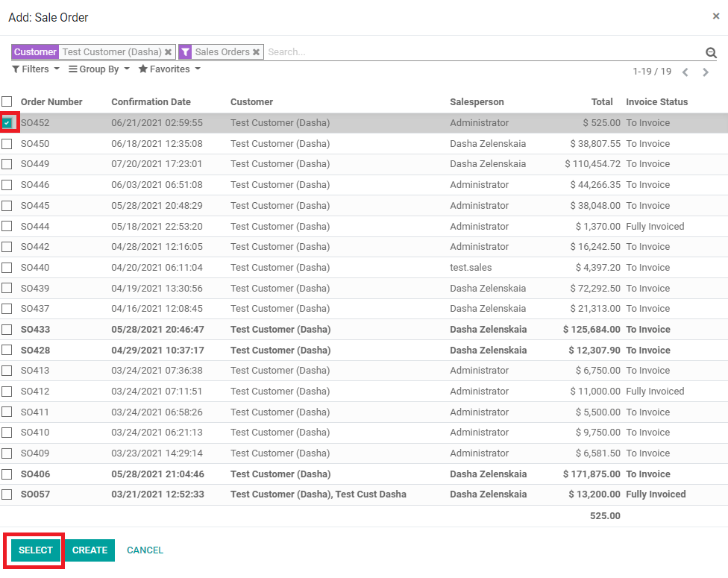The height and width of the screenshot is (578, 728).
Task: Sort by Salesperson column header
Action: [x=477, y=101]
